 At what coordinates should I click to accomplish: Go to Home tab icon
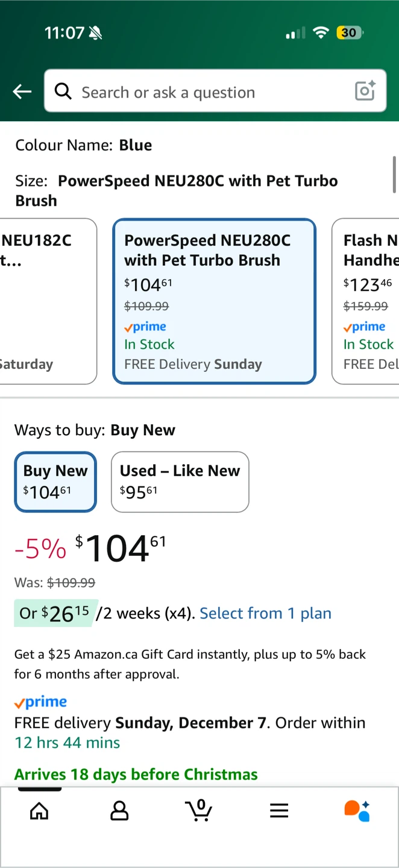point(39,811)
